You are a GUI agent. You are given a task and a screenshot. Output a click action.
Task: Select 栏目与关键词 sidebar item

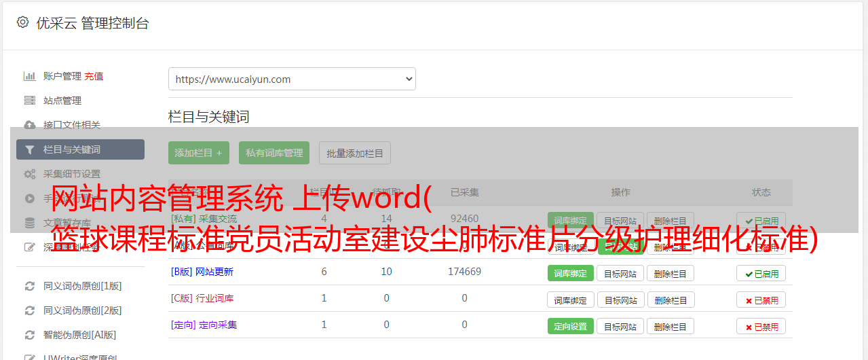80,149
